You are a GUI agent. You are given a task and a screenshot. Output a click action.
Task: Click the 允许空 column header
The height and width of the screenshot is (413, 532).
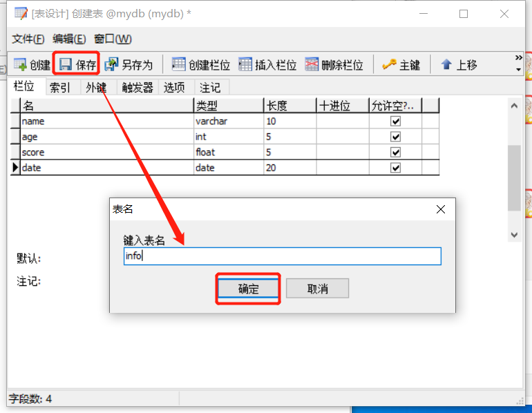point(396,106)
